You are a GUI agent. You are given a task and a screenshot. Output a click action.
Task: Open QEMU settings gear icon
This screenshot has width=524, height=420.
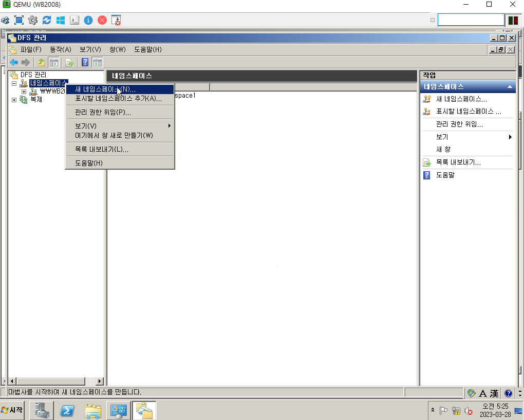coord(33,20)
